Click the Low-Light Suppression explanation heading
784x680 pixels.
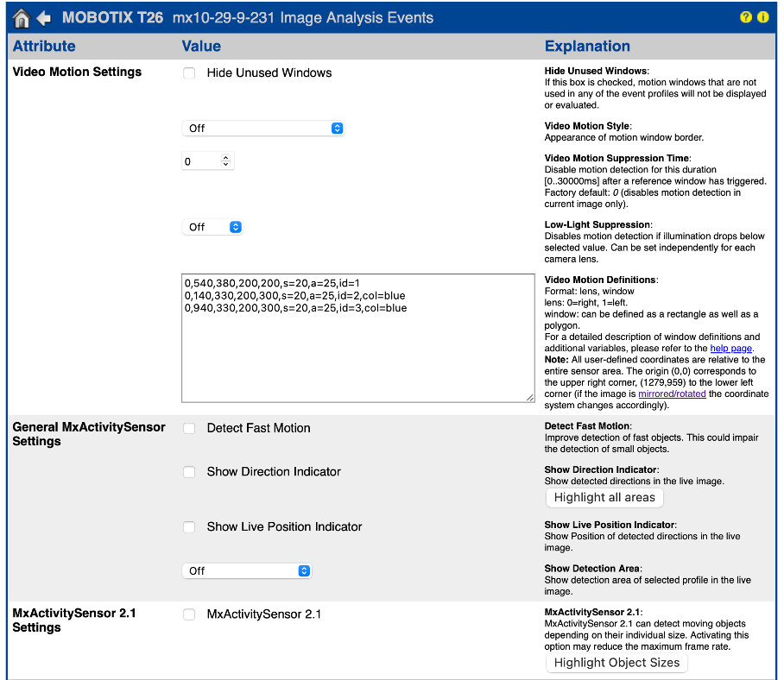[x=597, y=225]
